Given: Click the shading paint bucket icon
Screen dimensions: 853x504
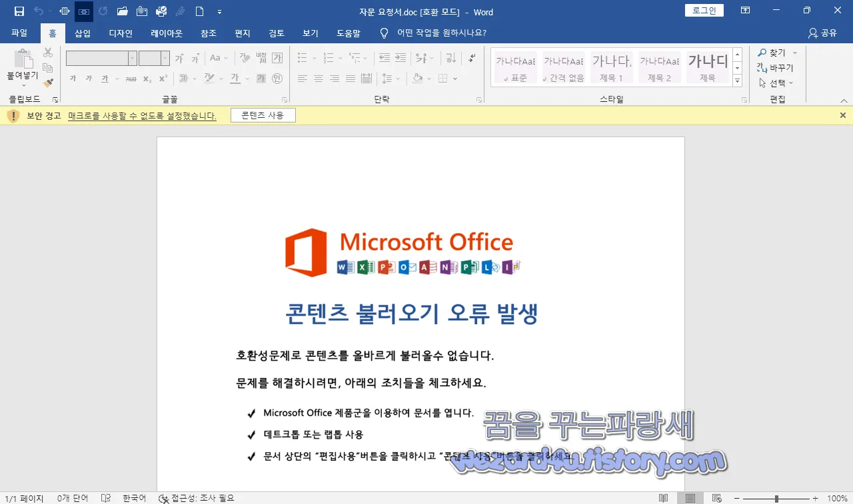Looking at the screenshot, I should [x=417, y=79].
